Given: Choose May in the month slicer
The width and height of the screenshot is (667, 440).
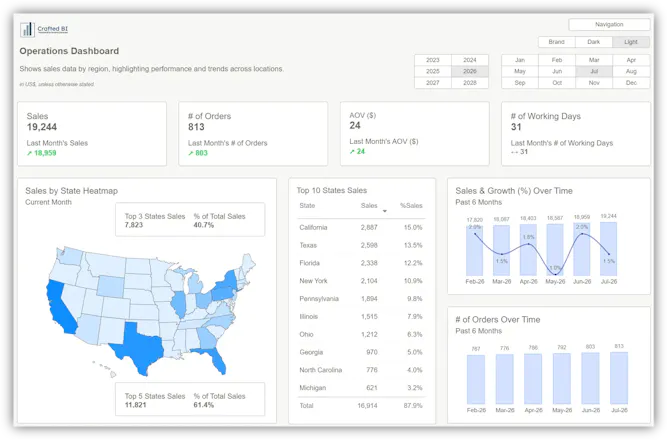Looking at the screenshot, I should [520, 71].
